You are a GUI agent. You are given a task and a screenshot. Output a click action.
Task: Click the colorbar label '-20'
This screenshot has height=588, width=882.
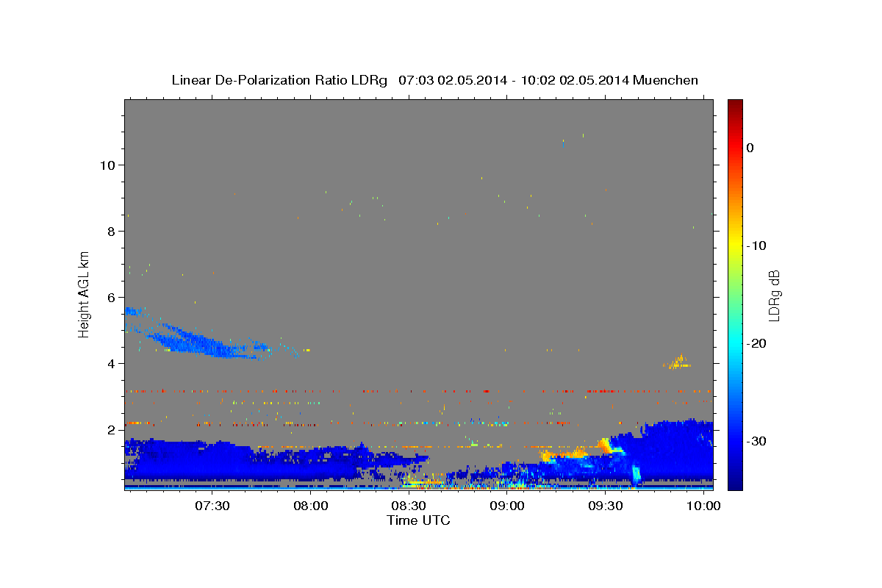click(757, 343)
